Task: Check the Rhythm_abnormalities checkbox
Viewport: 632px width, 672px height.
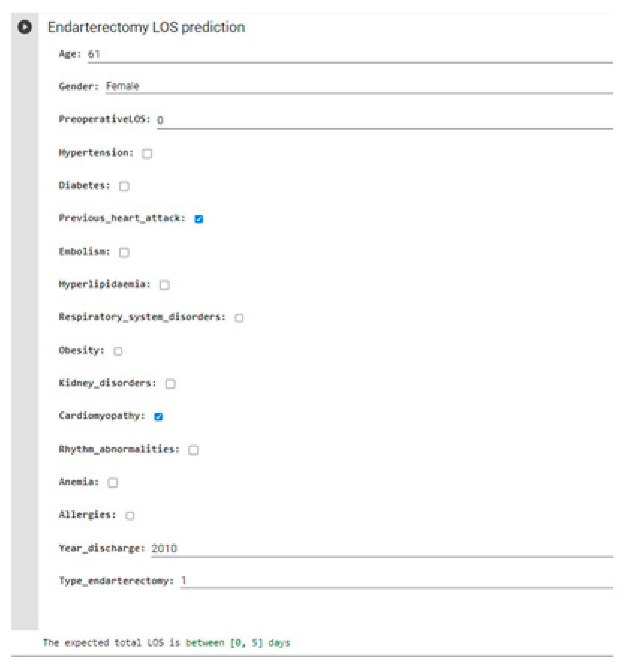Action: pos(193,450)
